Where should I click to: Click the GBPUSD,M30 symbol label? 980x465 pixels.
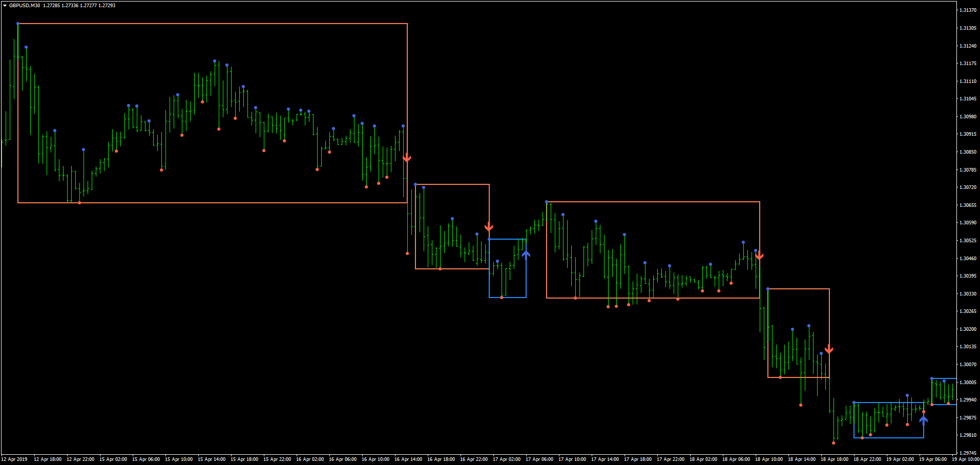[x=25, y=6]
